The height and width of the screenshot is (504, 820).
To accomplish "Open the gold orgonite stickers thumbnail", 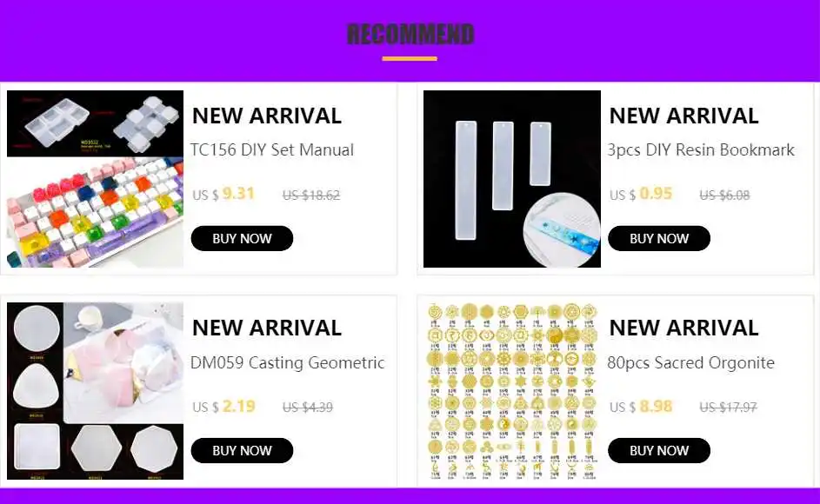I will [512, 391].
